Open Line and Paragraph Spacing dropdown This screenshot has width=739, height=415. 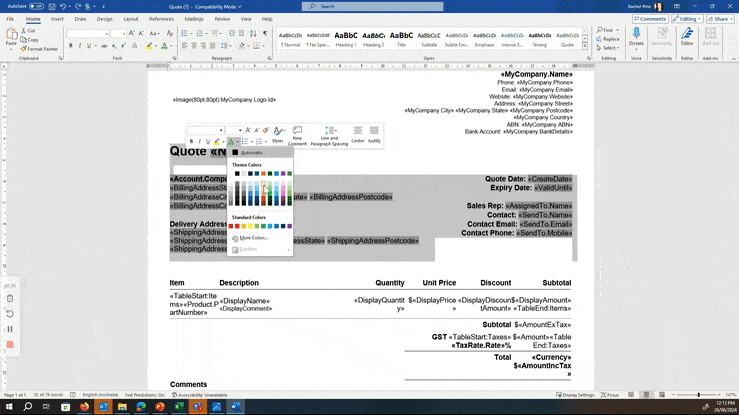(327, 135)
